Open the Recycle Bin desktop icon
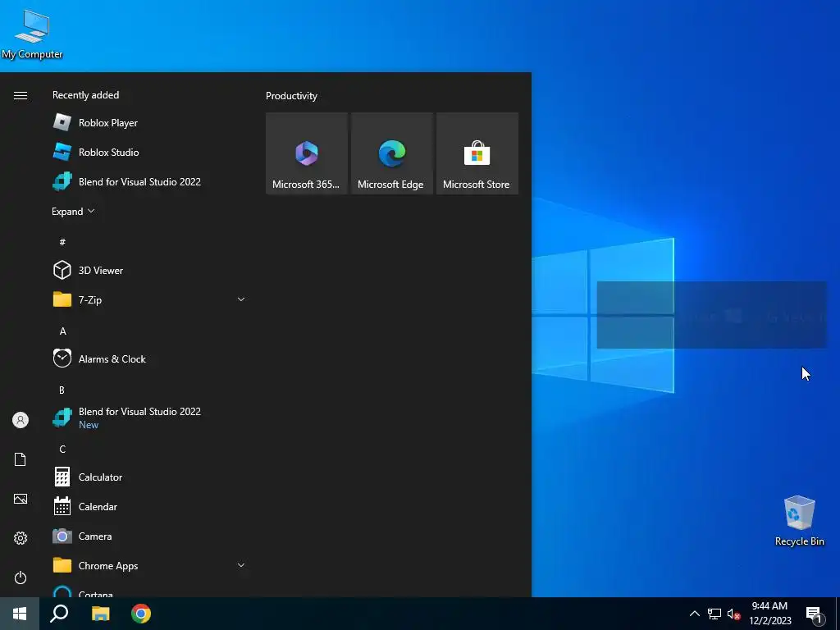 point(799,521)
